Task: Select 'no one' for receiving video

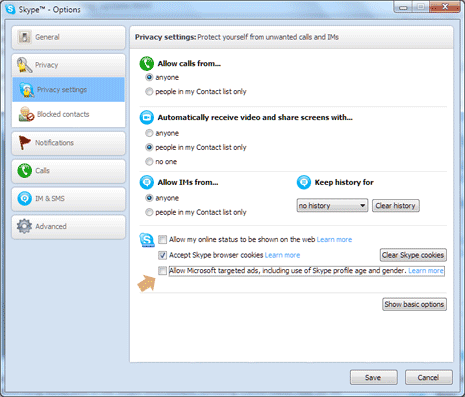Action: click(149, 161)
